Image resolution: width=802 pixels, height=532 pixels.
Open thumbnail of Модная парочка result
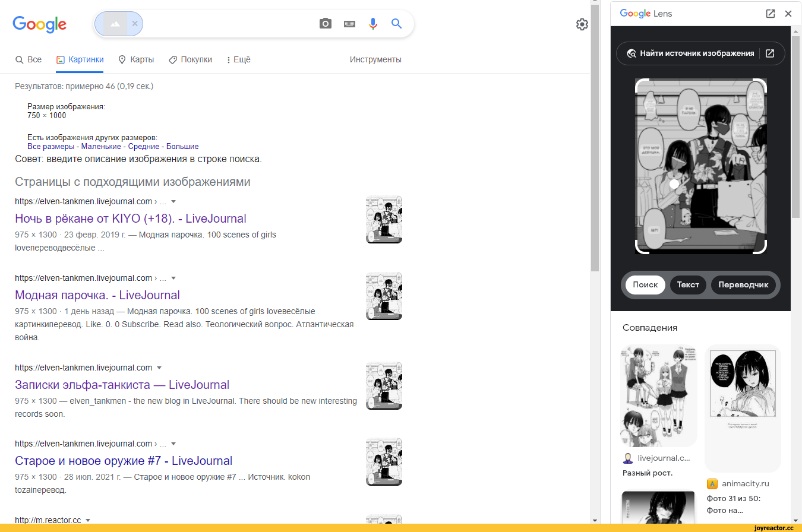(384, 296)
